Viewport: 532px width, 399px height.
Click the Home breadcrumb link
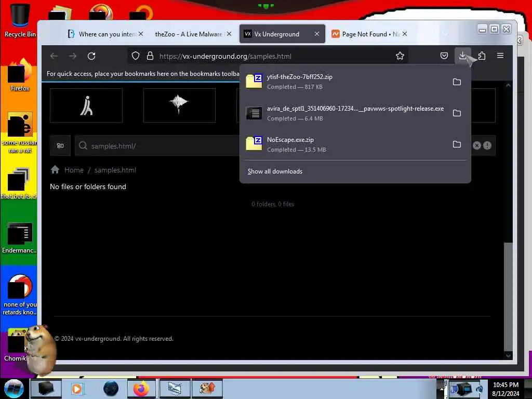74,170
